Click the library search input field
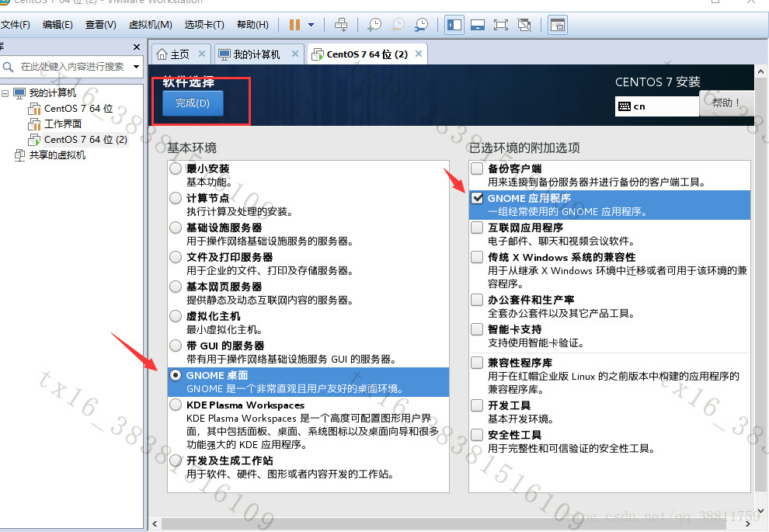 pos(74,67)
